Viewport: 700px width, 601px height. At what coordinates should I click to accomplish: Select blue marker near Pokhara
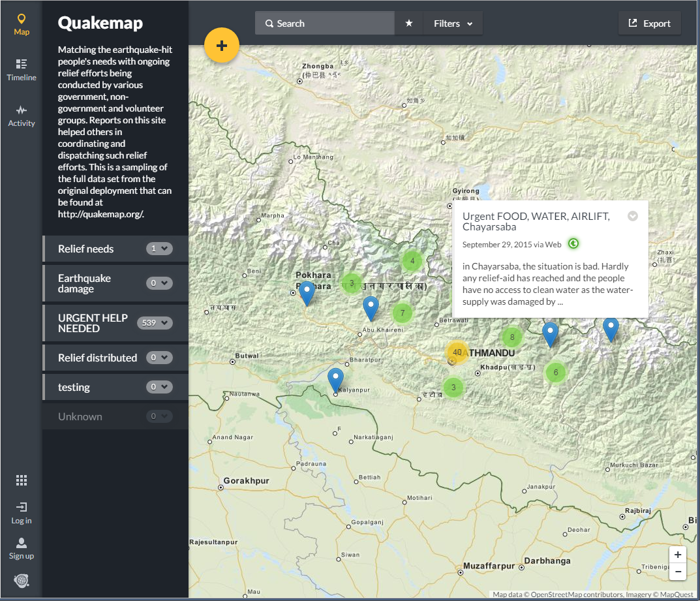(x=307, y=294)
